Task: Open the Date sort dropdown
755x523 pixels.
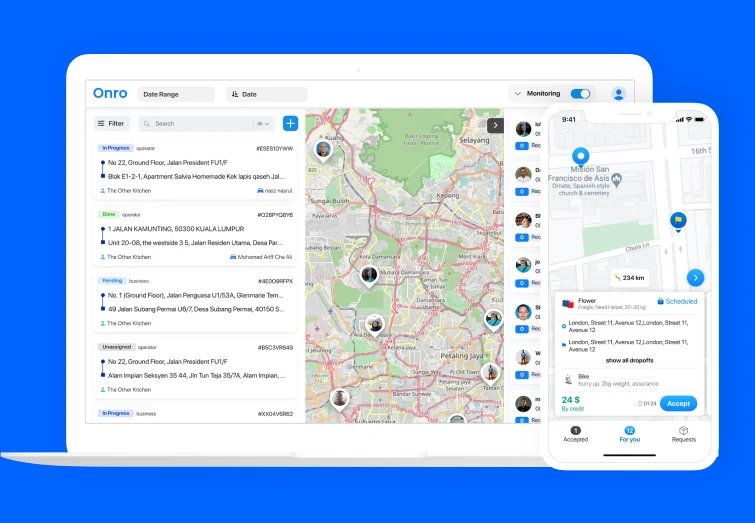Action: [x=266, y=94]
